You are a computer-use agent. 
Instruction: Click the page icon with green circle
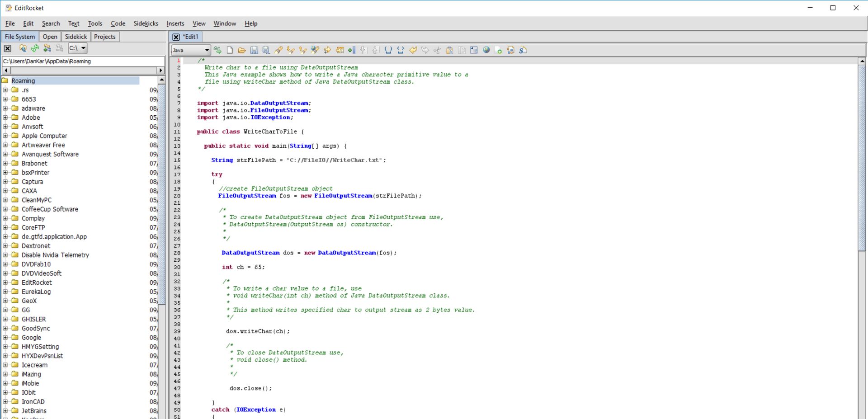(x=498, y=50)
